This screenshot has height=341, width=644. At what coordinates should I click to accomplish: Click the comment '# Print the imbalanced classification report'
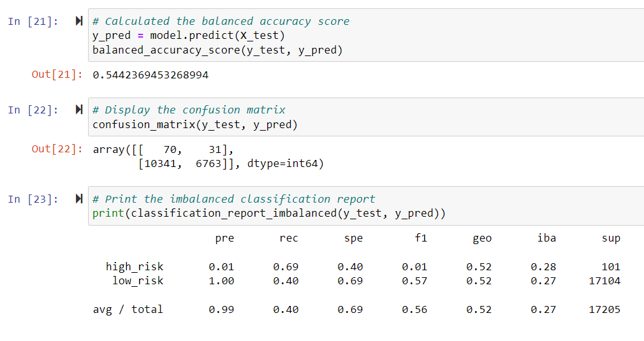234,200
